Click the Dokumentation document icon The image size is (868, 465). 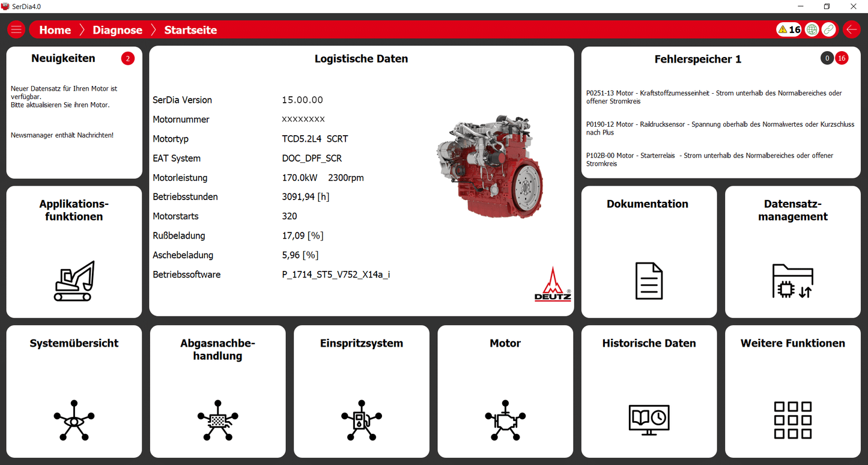[x=648, y=279]
